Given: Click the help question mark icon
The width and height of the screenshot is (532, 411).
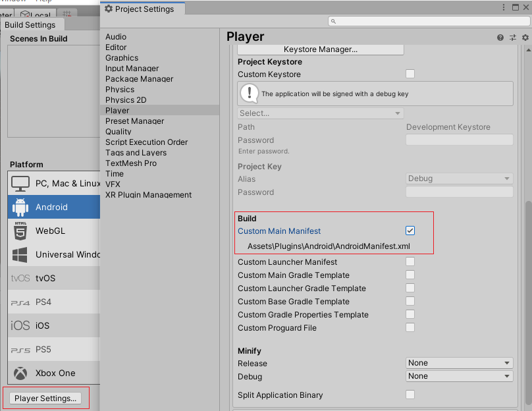Looking at the screenshot, I should (x=500, y=38).
